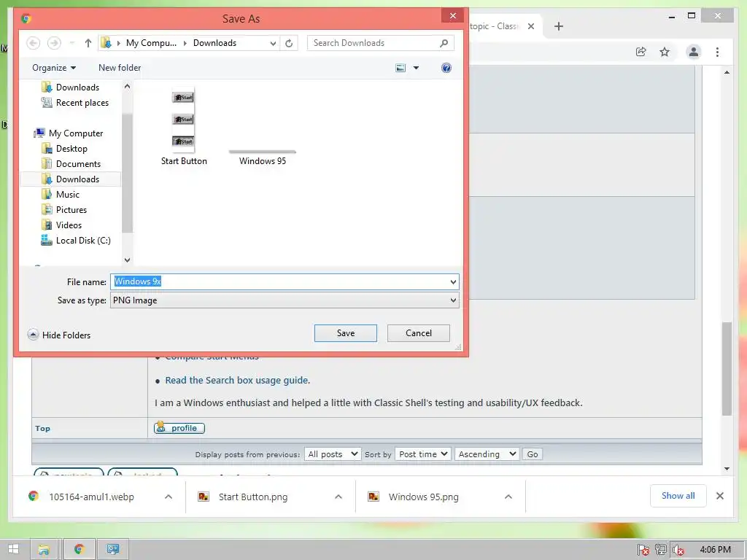Open the third taskbar application icon
747x560 pixels.
point(113,549)
